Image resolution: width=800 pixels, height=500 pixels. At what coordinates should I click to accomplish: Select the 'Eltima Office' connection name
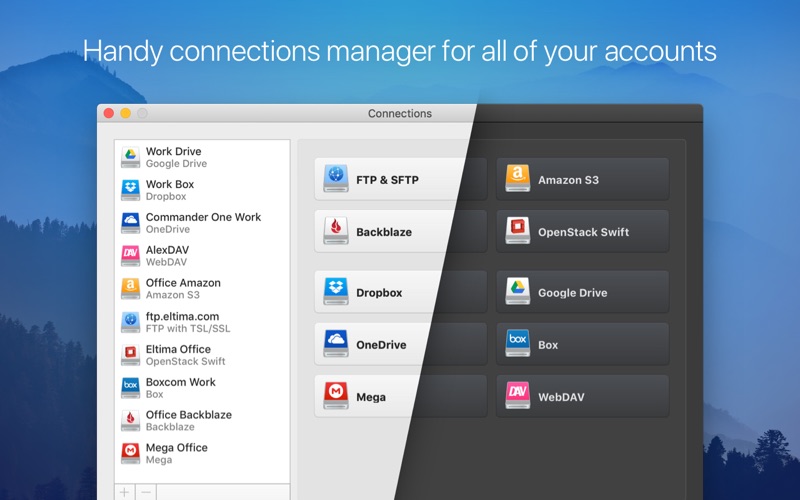coord(178,349)
